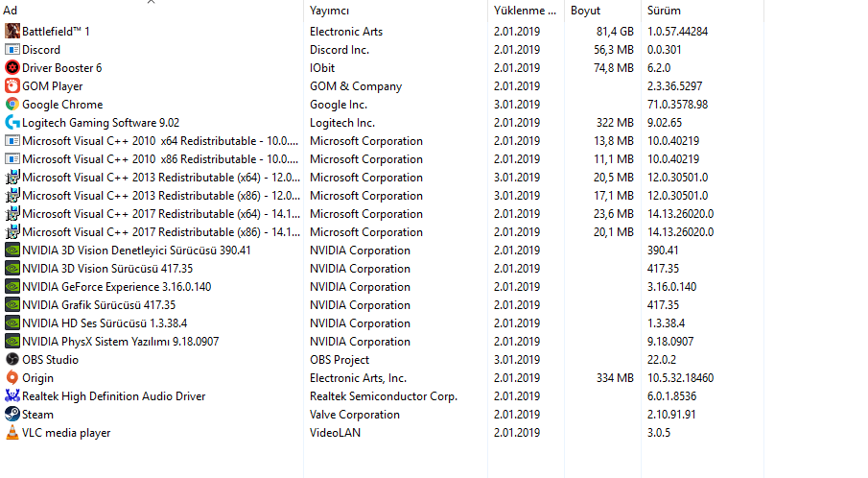Select the Origin orange icon
Screen dimensions: 868x478
[x=12, y=378]
